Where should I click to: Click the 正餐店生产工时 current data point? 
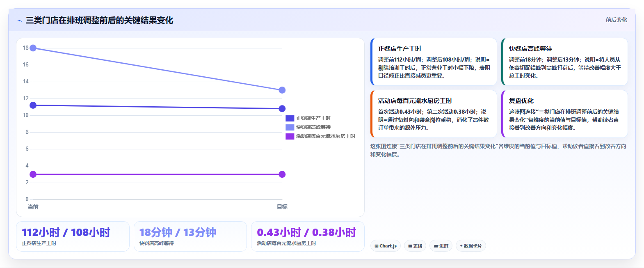click(x=33, y=105)
